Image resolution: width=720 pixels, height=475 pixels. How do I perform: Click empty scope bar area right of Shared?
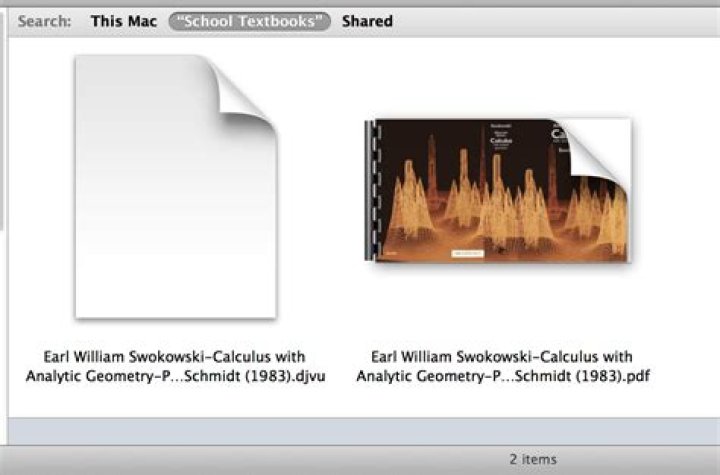pos(551,21)
